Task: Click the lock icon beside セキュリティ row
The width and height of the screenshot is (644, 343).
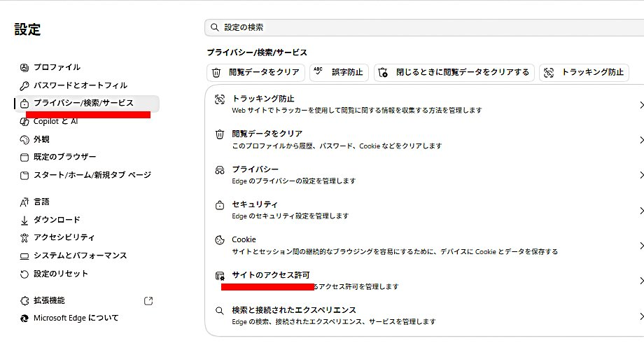Action: click(220, 205)
